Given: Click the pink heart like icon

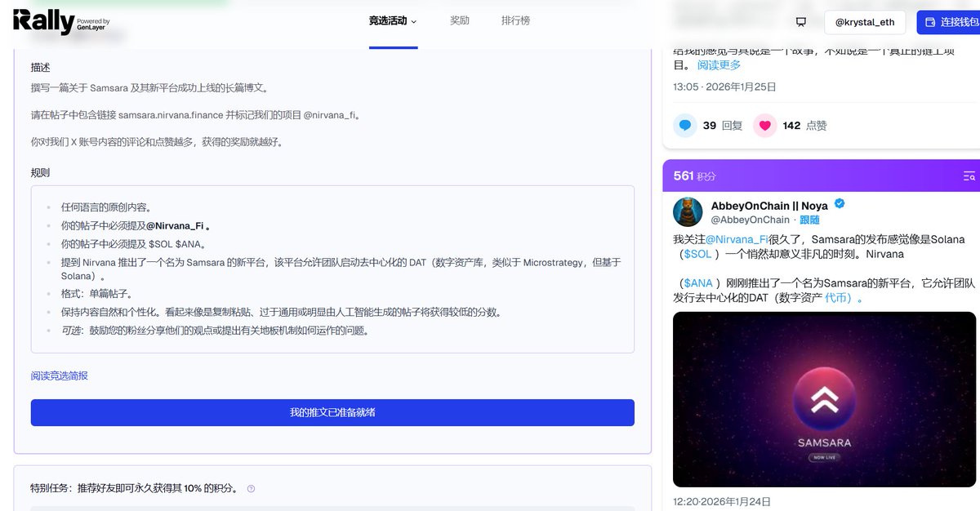Looking at the screenshot, I should point(764,126).
